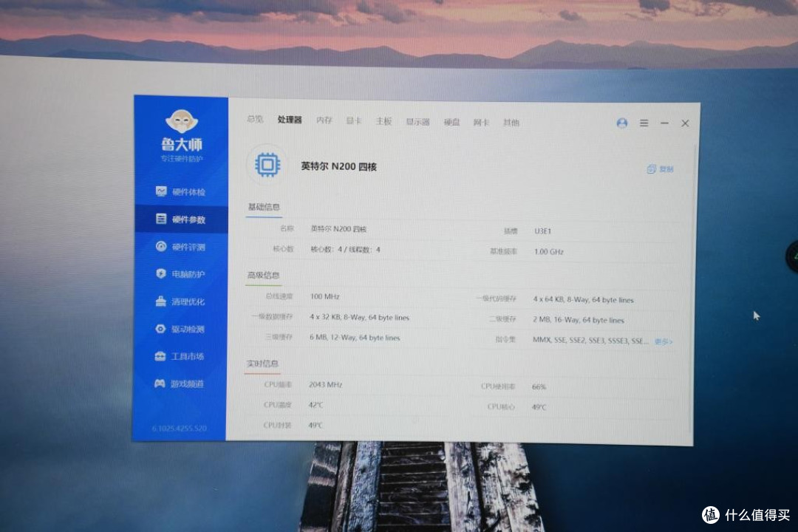Image resolution: width=798 pixels, height=532 pixels.
Task: Open 驱动检测 driver detection
Action: pos(181,329)
